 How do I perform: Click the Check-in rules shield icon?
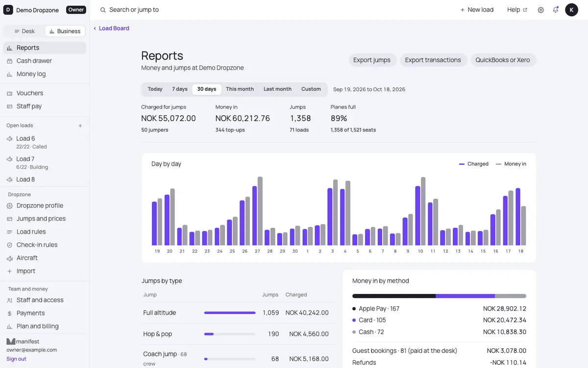(x=9, y=245)
